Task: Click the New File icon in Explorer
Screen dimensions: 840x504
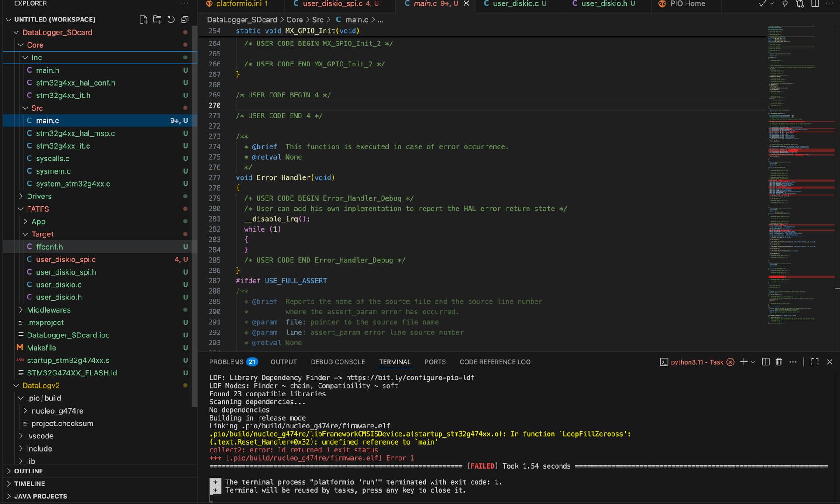Action: 143,20
